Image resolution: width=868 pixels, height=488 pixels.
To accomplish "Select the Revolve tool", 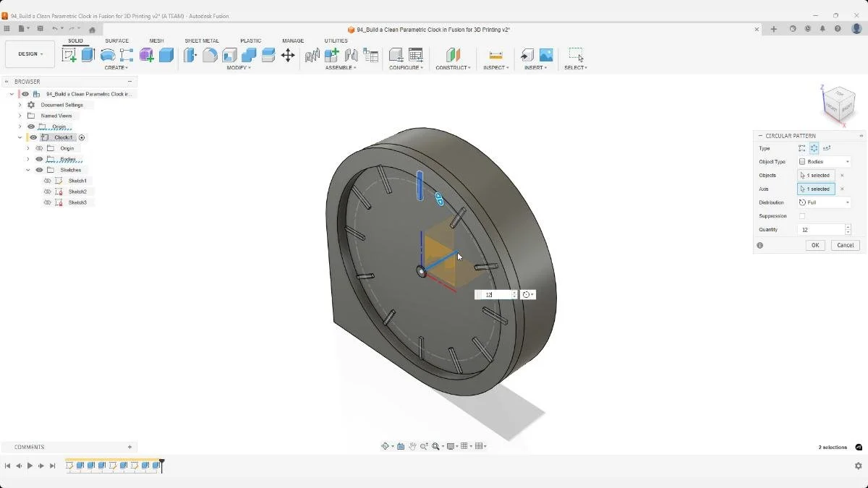I will click(108, 55).
